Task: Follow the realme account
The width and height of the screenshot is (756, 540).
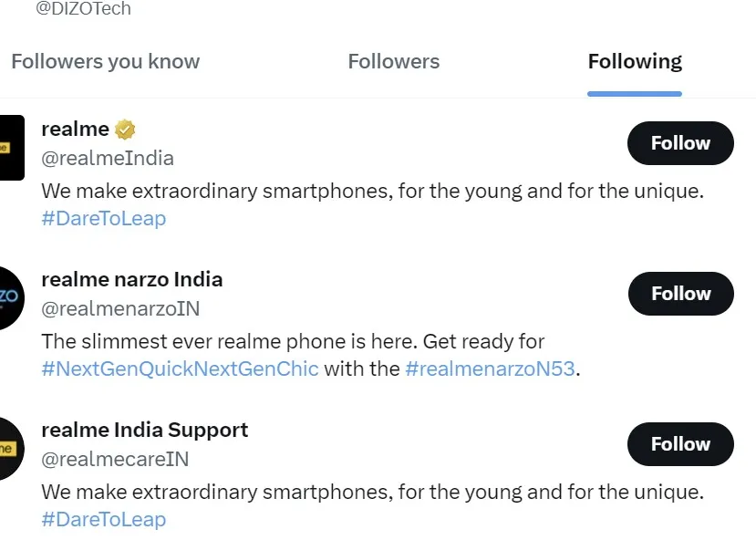Action: [x=680, y=143]
